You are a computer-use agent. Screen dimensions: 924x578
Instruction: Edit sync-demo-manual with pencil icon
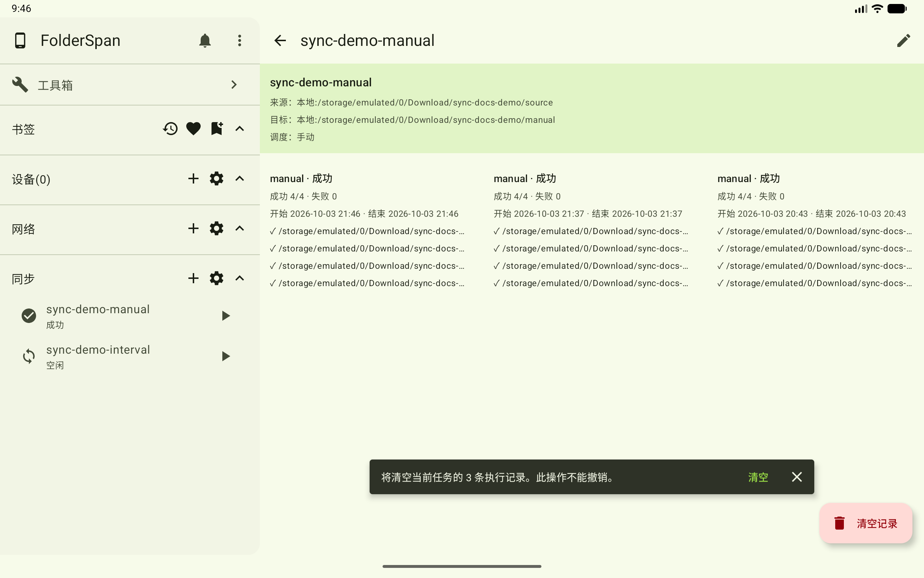tap(903, 40)
